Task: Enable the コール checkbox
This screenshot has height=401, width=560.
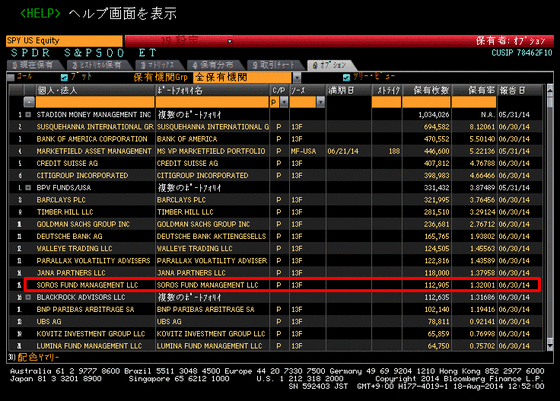Action: [11, 77]
